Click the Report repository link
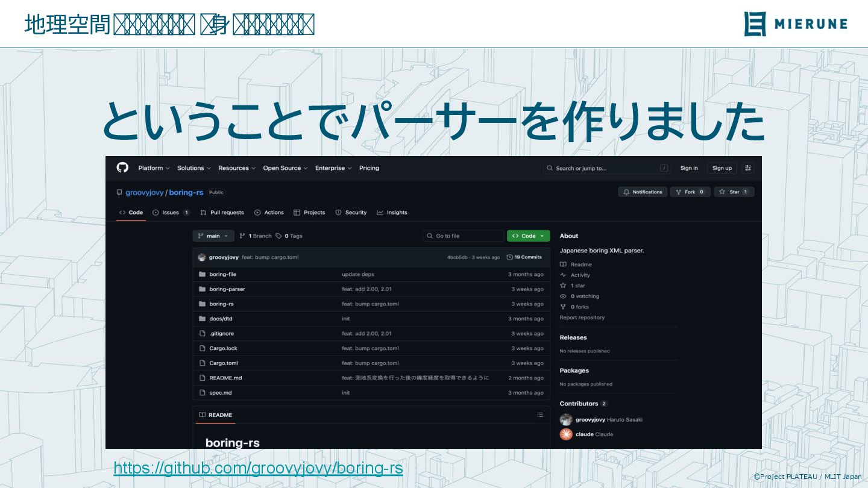The width and height of the screenshot is (868, 488). tap(582, 318)
